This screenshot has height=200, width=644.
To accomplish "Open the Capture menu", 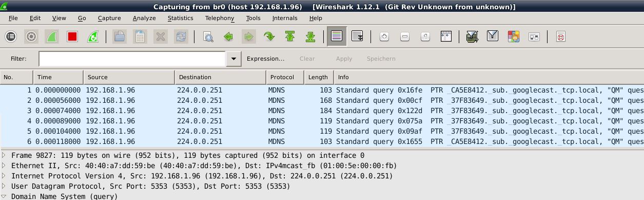I will [x=109, y=18].
